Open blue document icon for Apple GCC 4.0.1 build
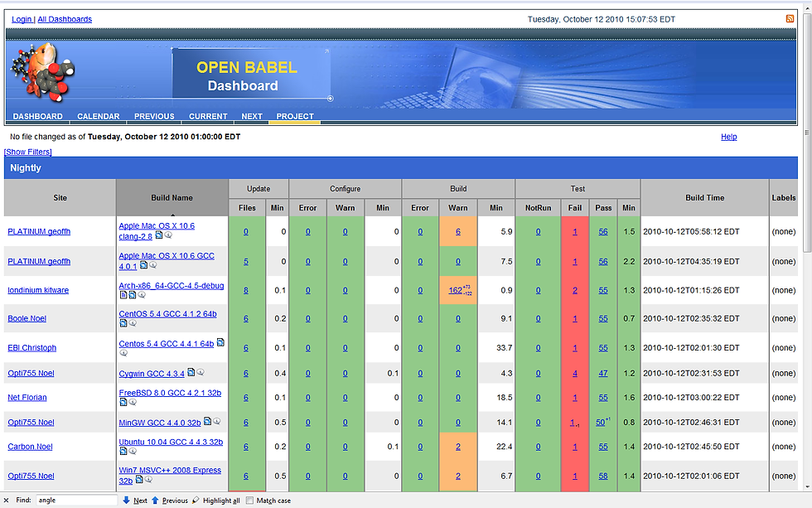The image size is (812, 508). click(144, 265)
